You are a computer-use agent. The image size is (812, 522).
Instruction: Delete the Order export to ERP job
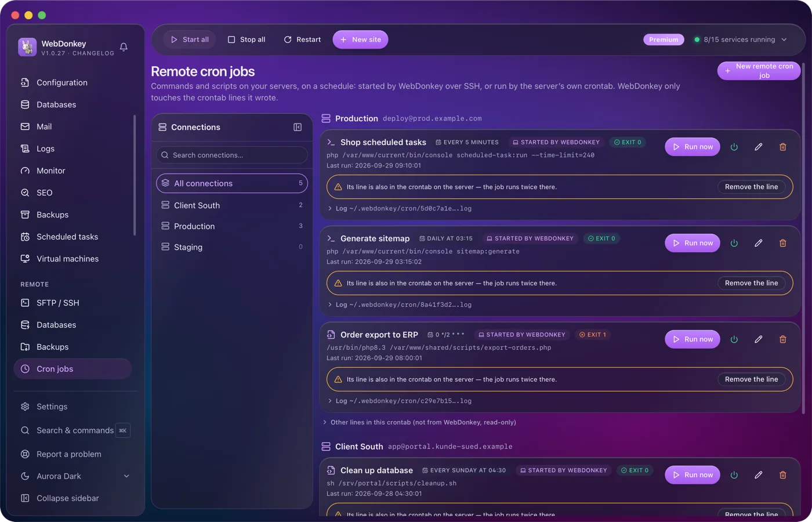click(x=782, y=339)
